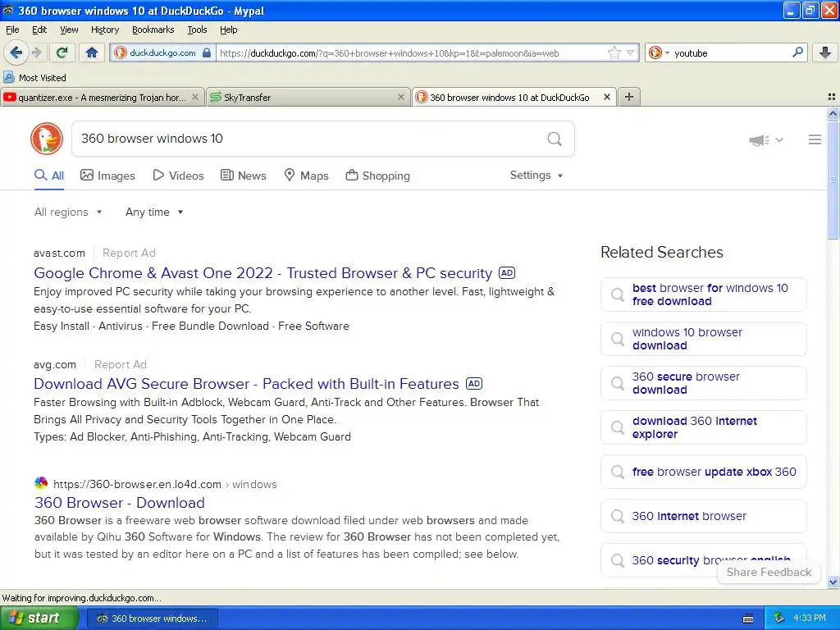The height and width of the screenshot is (630, 840).
Task: Reload the current page
Action: [62, 52]
